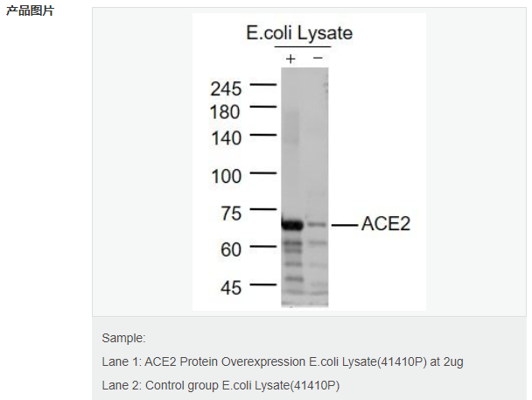The width and height of the screenshot is (532, 400).
Task: Click the 100 molecular weight label
Action: pos(227,177)
